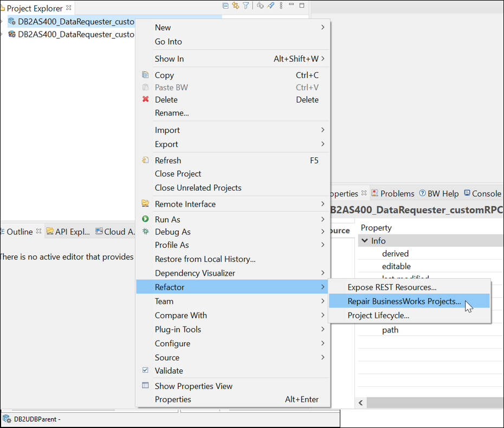504x428 pixels.
Task: Select the first DB2AS400_DataRequester project
Action: [76, 22]
